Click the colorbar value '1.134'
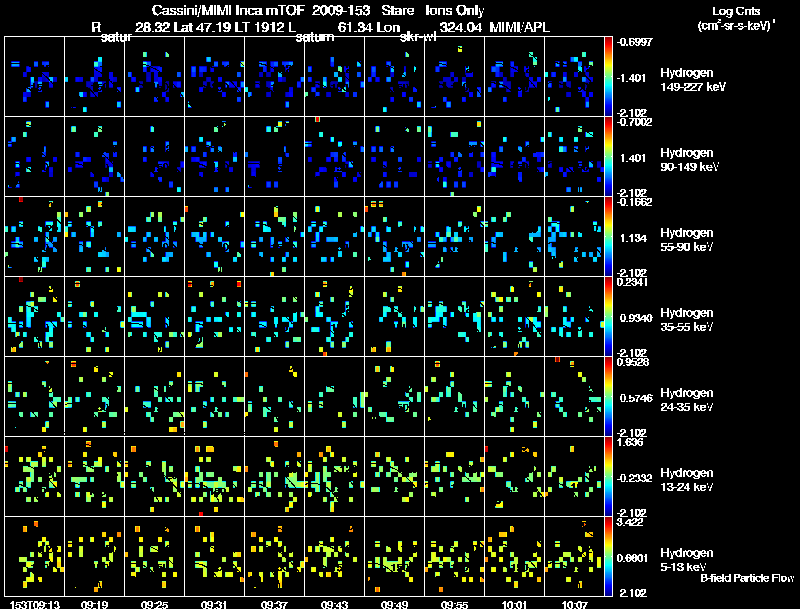 (633, 238)
